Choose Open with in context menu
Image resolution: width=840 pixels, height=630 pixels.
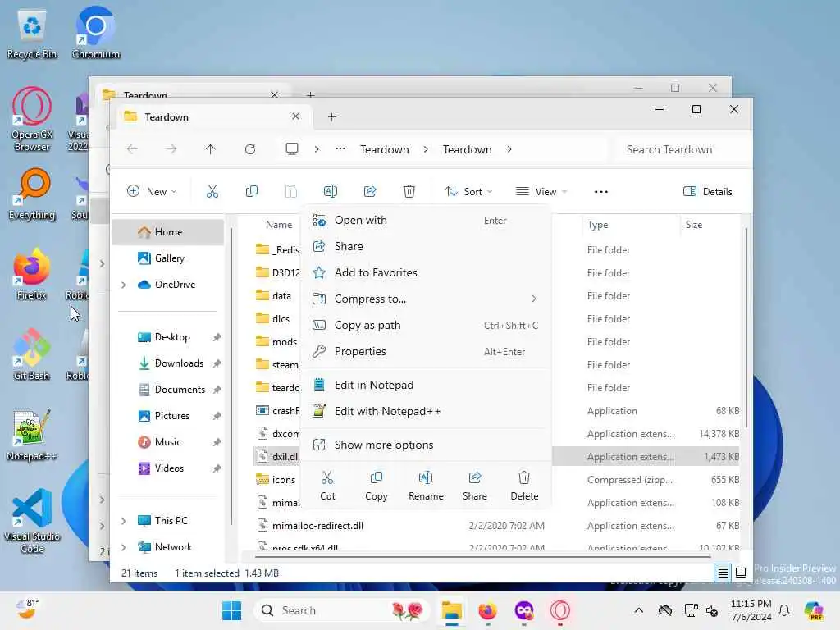pos(426,220)
